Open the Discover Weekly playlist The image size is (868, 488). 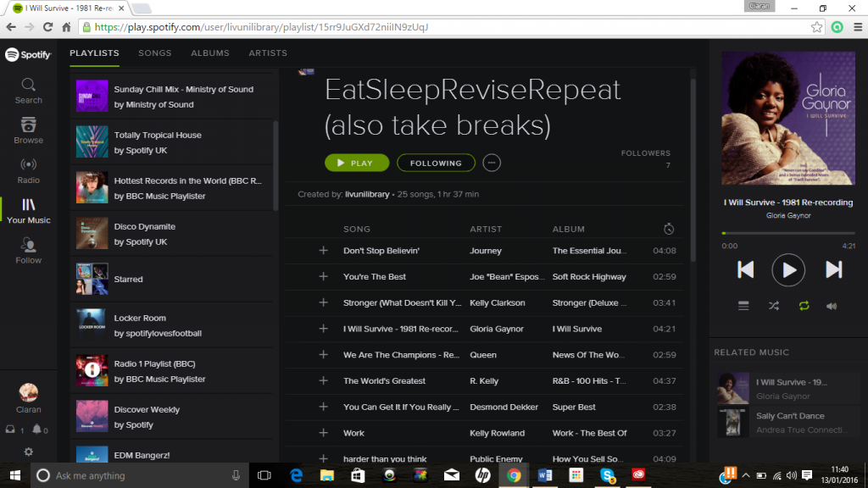coord(171,417)
